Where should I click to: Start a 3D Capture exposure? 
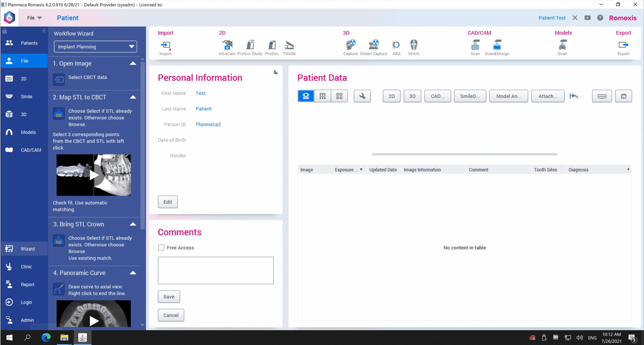350,45
